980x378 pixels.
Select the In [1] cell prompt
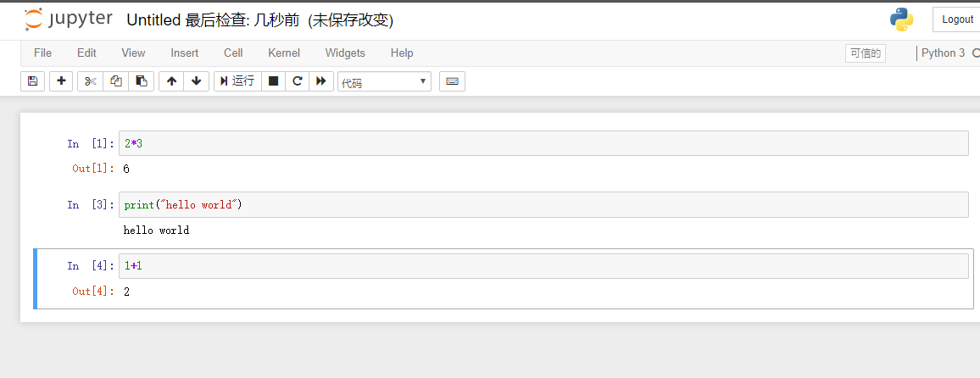[91, 144]
